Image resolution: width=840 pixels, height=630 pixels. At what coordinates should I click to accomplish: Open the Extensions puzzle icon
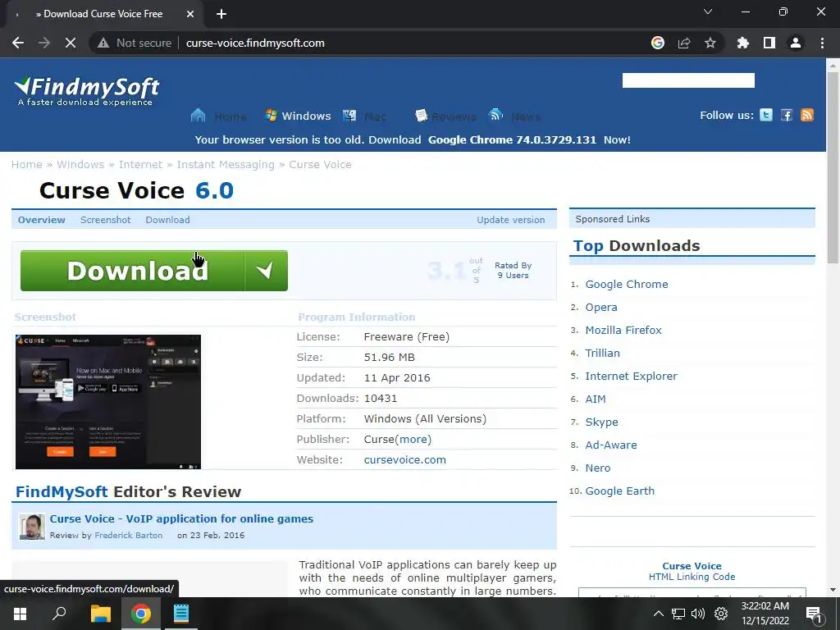pos(743,43)
